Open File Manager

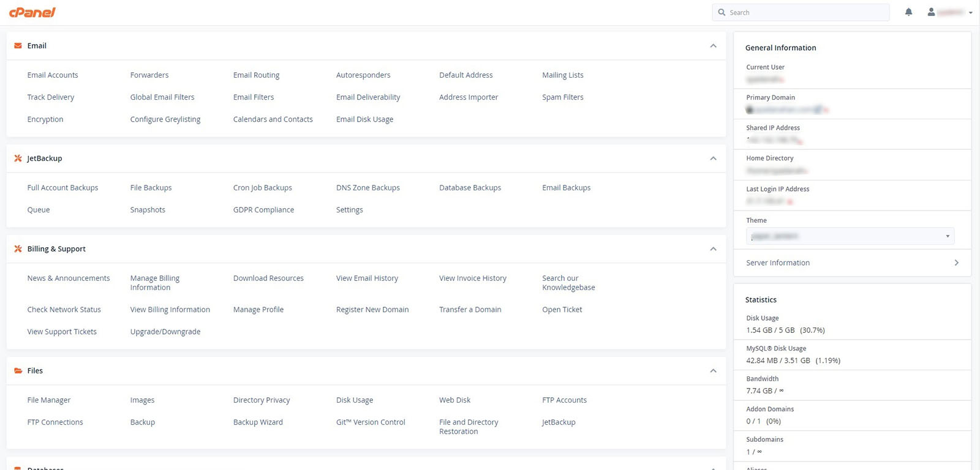point(48,400)
